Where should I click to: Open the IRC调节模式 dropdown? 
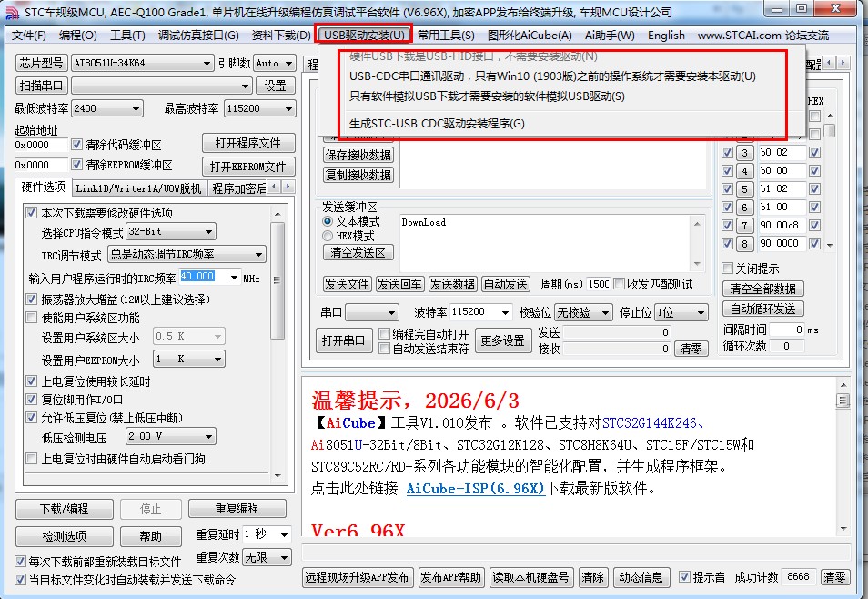[x=258, y=254]
